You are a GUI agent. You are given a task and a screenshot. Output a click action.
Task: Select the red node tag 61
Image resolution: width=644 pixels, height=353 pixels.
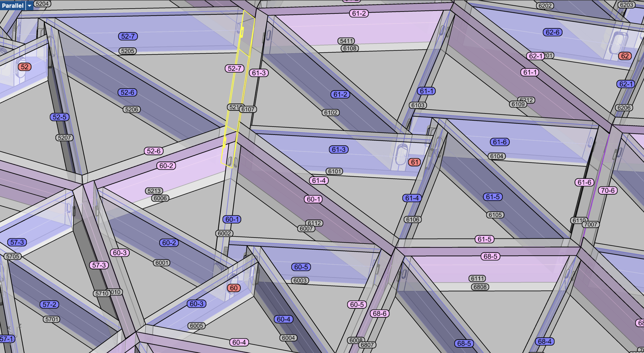(x=414, y=162)
